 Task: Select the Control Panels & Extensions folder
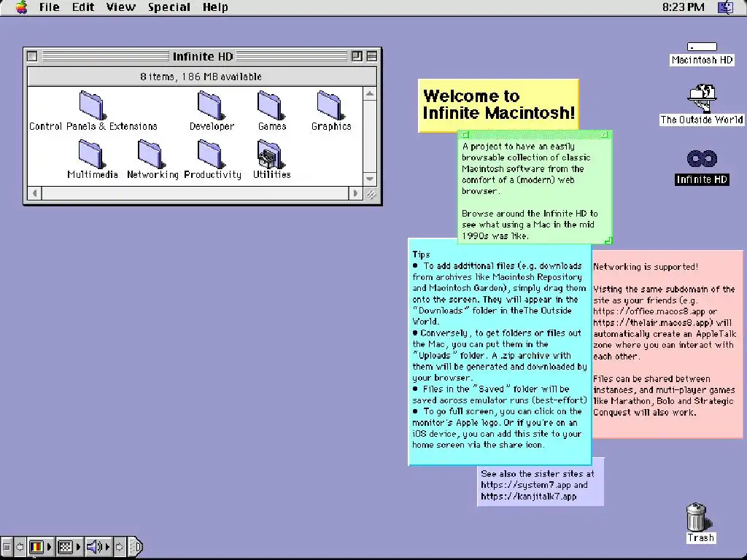[x=93, y=111]
